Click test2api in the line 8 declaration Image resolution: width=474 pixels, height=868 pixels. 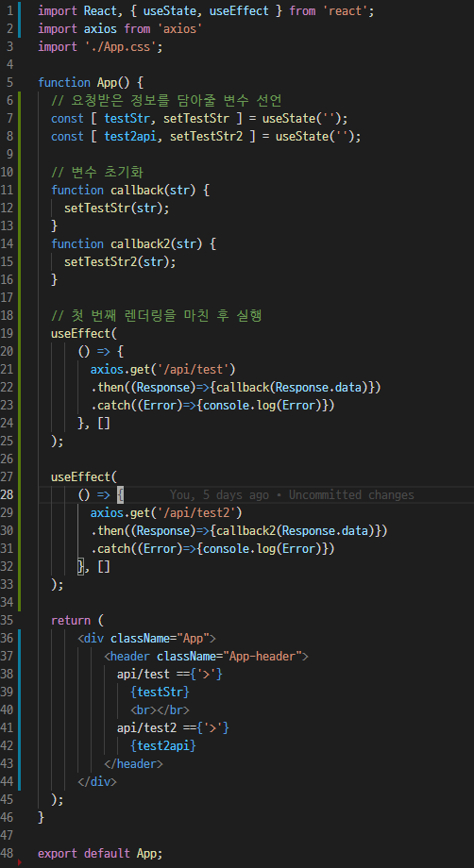[130, 136]
